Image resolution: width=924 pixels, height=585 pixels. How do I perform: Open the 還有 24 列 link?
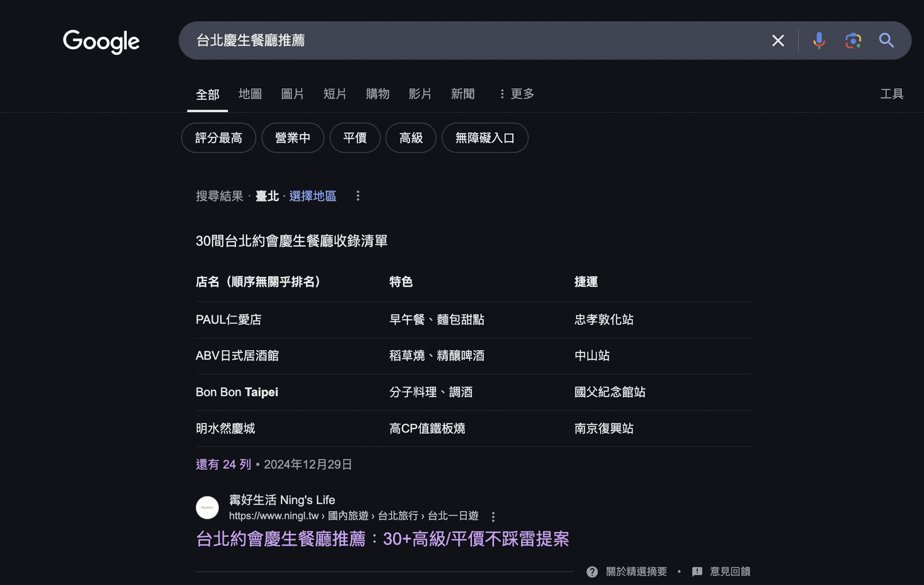pyautogui.click(x=224, y=464)
